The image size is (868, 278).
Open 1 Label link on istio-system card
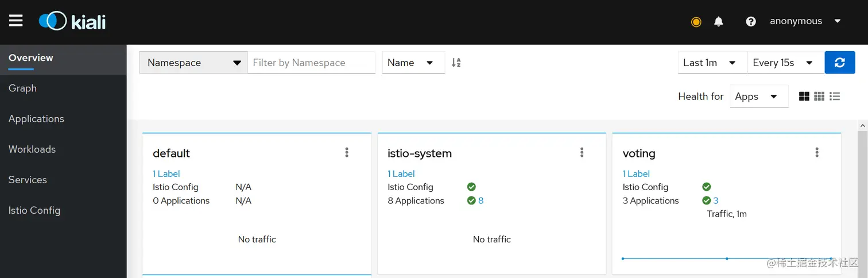point(401,173)
